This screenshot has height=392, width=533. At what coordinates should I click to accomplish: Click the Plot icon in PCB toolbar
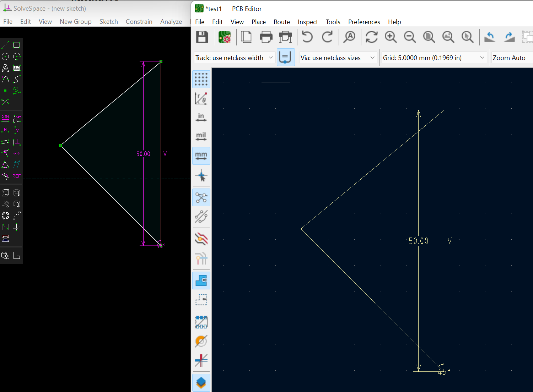click(285, 37)
